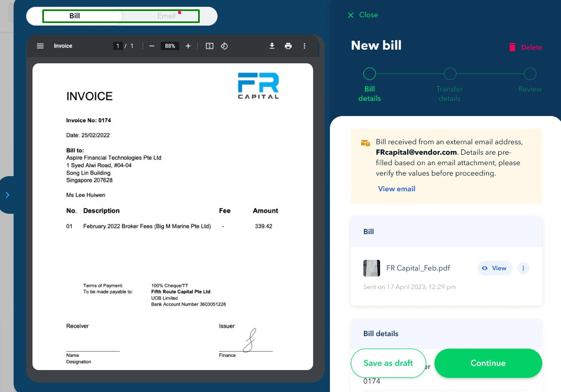Viewport: 561px width, 392px height.
Task: Click the FR Capital_Feb.pdf file name
Action: [418, 268]
